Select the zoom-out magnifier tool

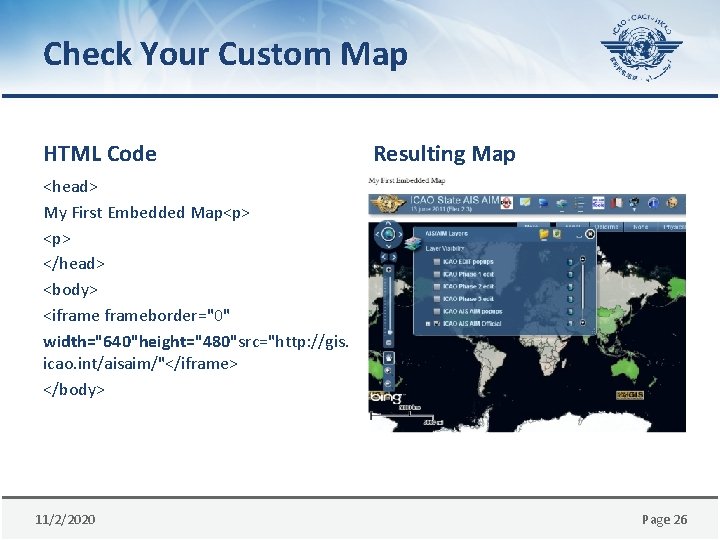pyautogui.click(x=388, y=383)
